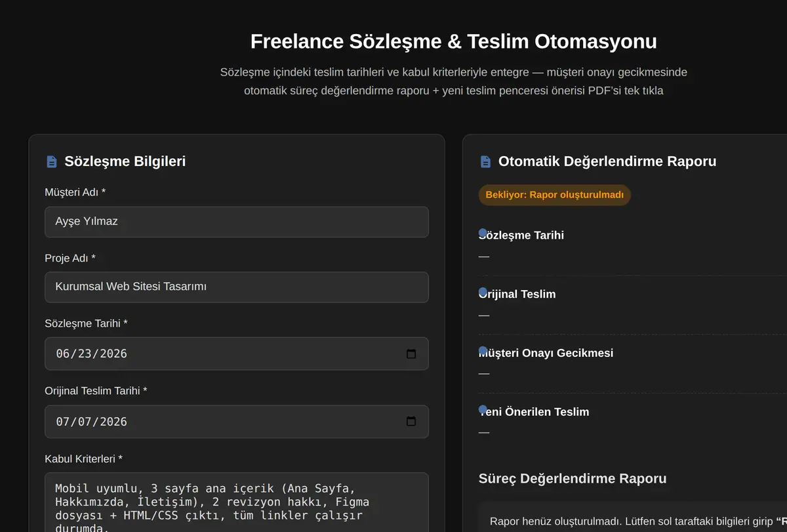
Task: Click the 'Otomatik Değerlendirme Raporu' section title
Action: pyautogui.click(x=607, y=161)
